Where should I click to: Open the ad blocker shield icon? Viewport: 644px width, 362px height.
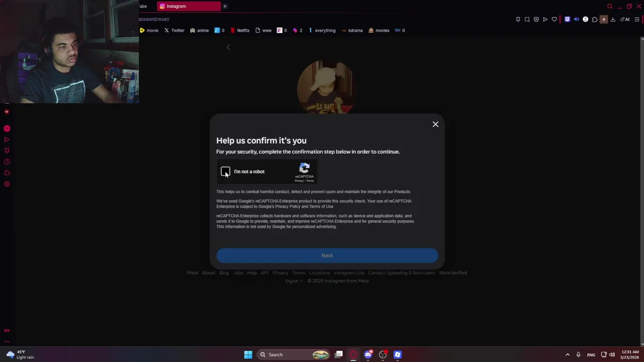point(536,19)
